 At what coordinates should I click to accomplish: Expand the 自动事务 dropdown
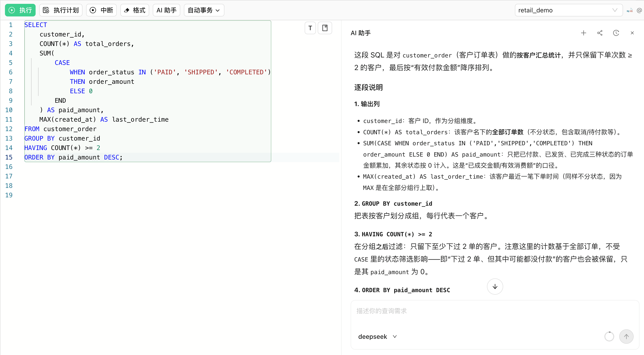tap(204, 10)
